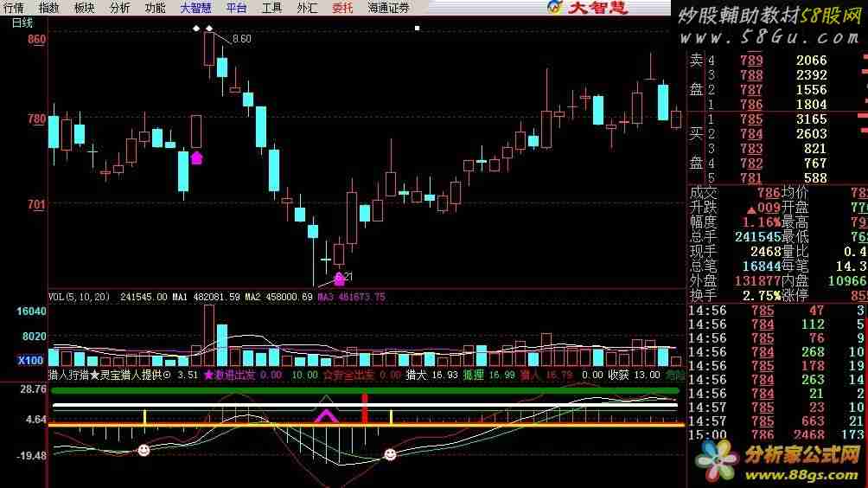Click the 15:00 last trade row
The image size is (868, 488).
click(x=777, y=435)
